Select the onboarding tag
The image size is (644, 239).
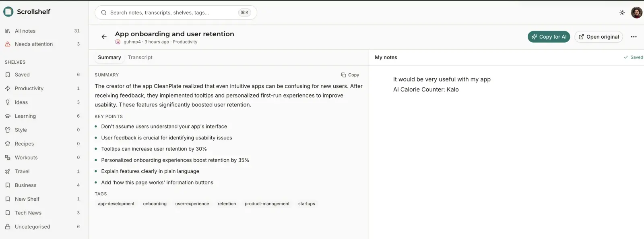pos(155,204)
